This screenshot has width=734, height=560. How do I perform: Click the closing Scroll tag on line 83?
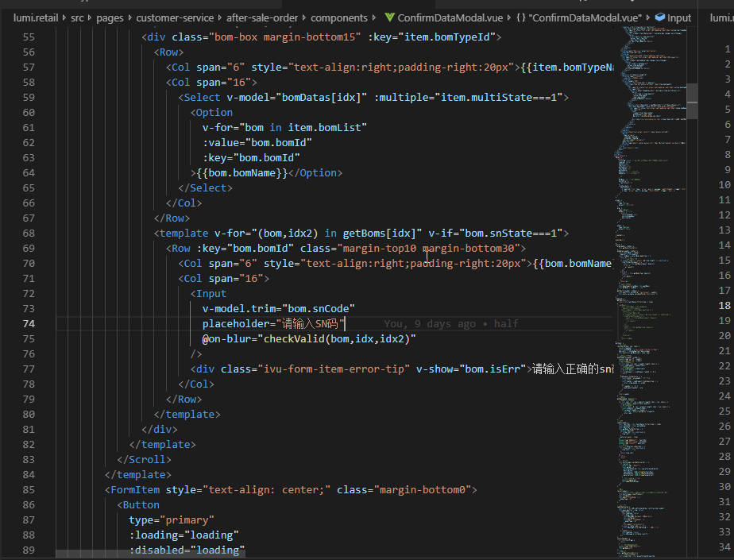(145, 460)
